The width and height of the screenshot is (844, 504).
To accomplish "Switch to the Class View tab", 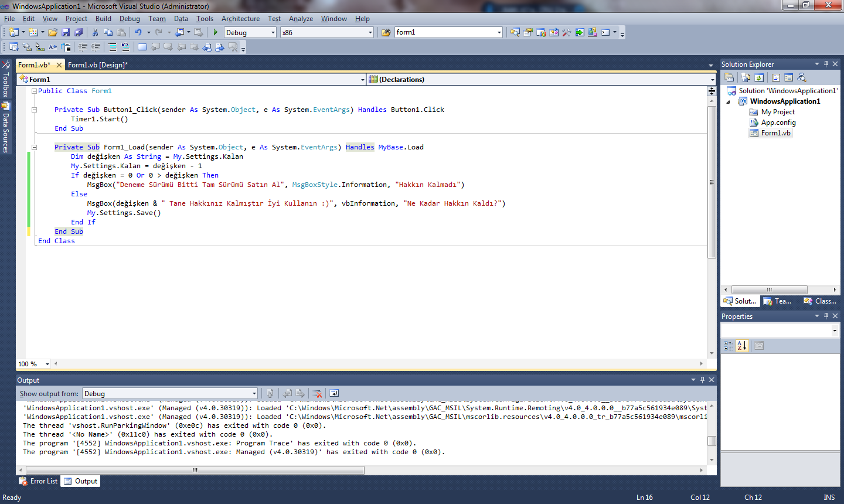I will point(820,301).
